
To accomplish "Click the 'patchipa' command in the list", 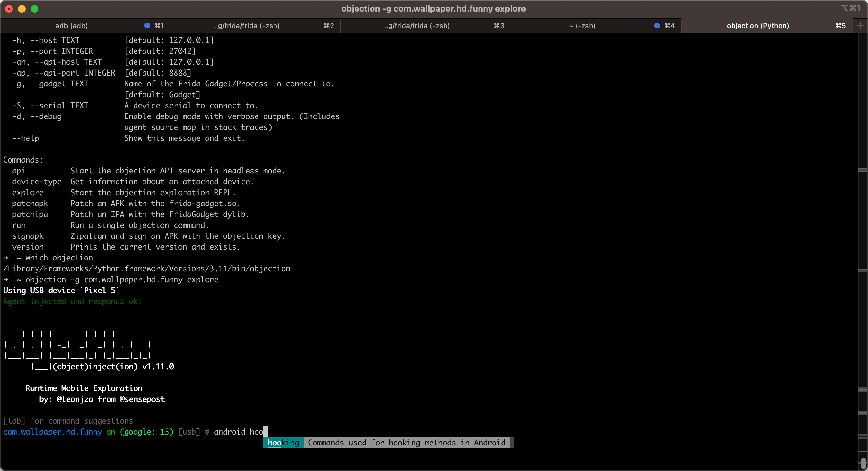I will click(x=30, y=214).
